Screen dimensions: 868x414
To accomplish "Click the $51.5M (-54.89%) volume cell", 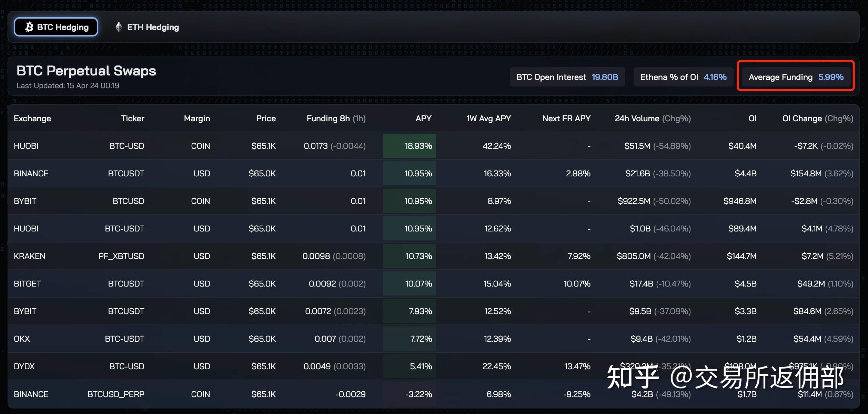I will (657, 146).
